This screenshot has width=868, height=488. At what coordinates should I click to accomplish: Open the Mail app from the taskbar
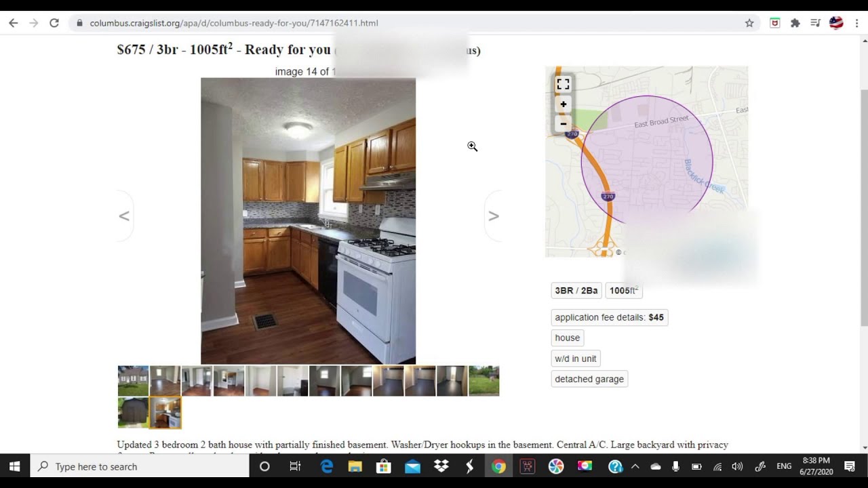(x=412, y=466)
